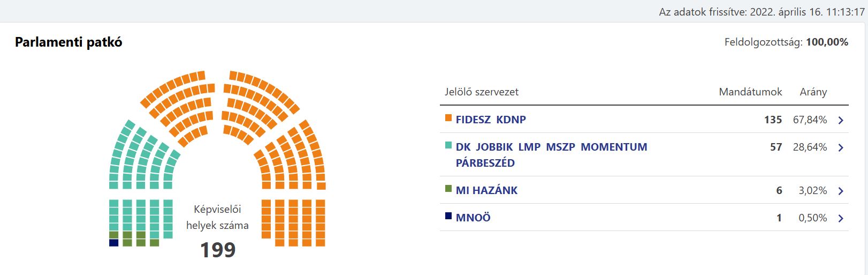Click the orange swatch beside FIDESZ KDNP
The image size is (868, 275).
448,118
